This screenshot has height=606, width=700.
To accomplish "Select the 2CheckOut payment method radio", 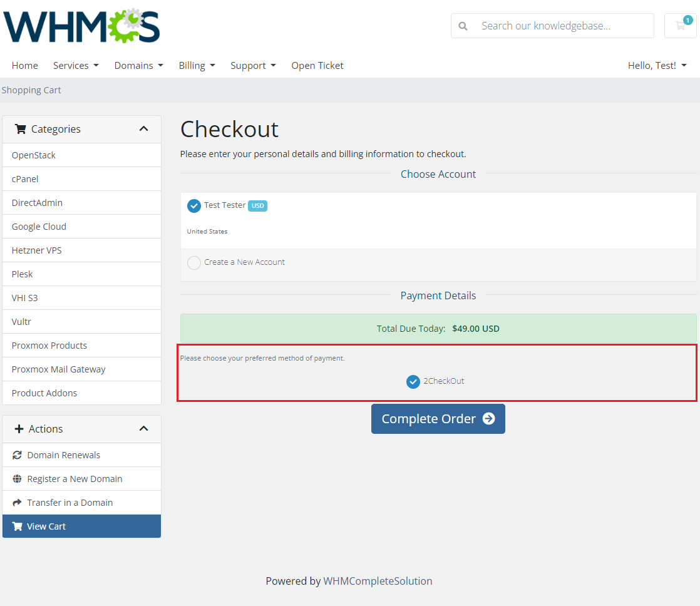I will pos(413,381).
